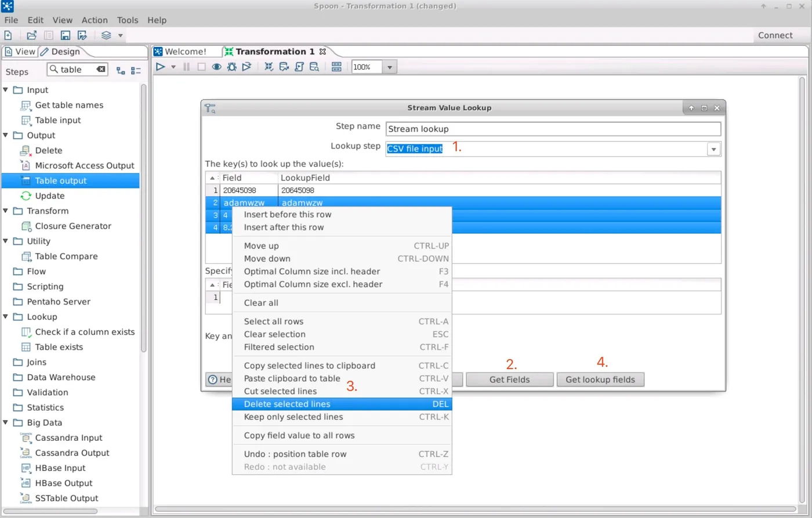
Task: Click the collapse all steps tree icon
Action: (136, 71)
